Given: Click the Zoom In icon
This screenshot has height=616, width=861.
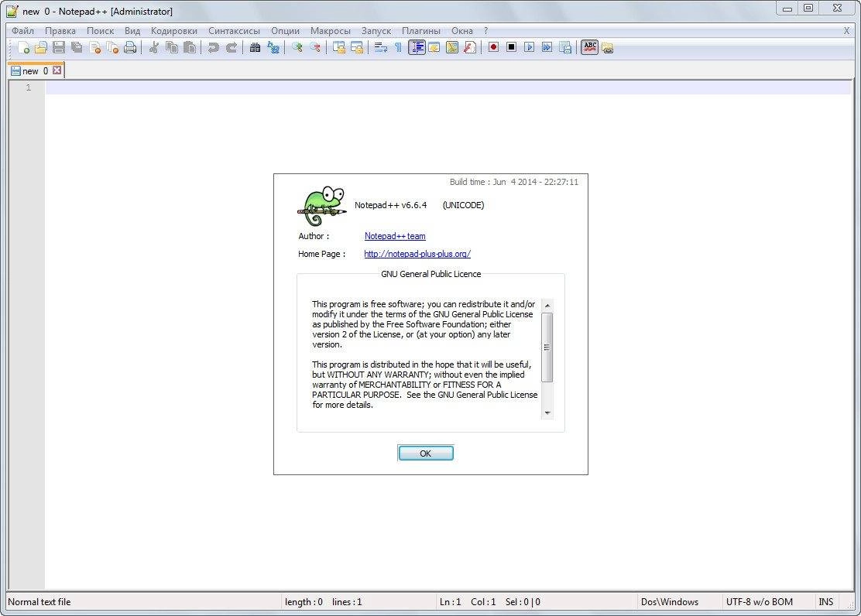Looking at the screenshot, I should click(x=297, y=48).
